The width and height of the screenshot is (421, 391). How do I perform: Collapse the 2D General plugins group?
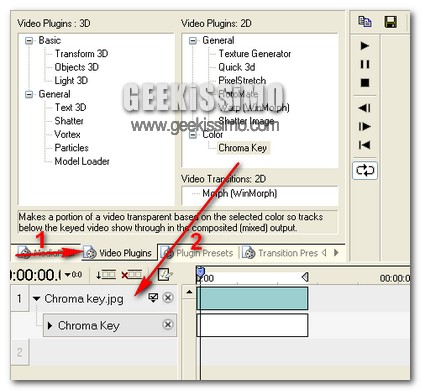click(193, 41)
